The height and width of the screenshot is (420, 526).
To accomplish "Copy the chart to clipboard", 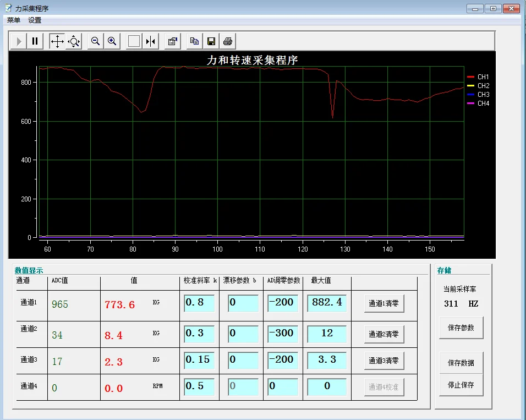I will click(194, 41).
